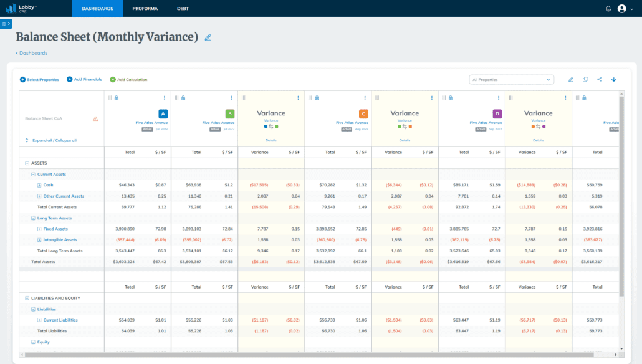
Task: Go back via the Dashboards breadcrumb link
Action: [x=32, y=53]
